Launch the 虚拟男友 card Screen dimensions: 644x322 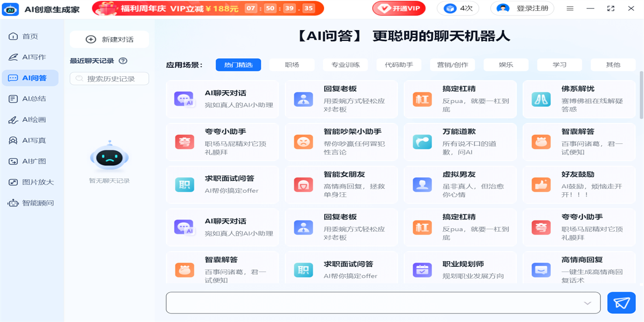tap(460, 185)
